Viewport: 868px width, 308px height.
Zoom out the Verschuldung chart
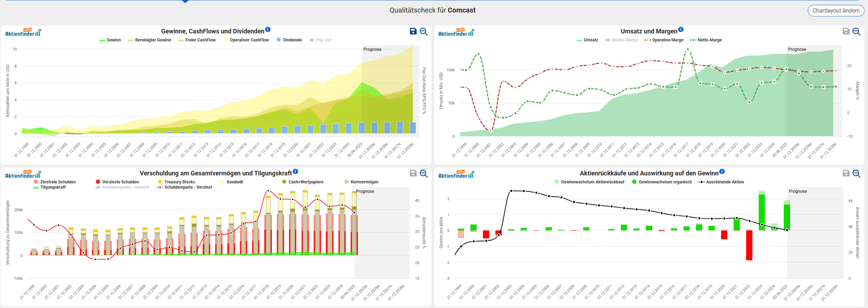423,173
